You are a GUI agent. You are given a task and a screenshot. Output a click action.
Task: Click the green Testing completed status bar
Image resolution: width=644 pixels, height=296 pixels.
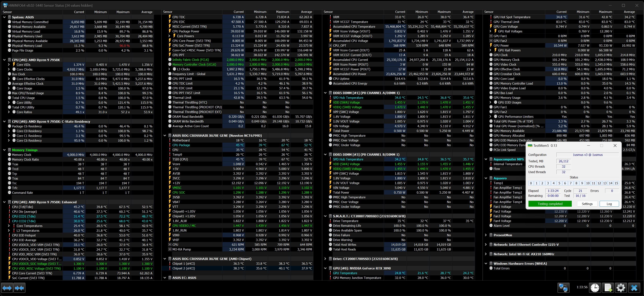tap(550, 204)
